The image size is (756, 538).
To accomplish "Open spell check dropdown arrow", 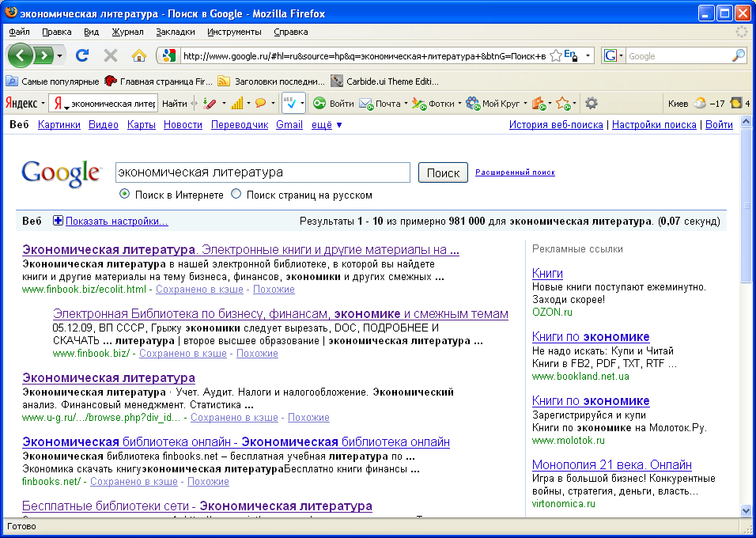I will tap(302, 104).
